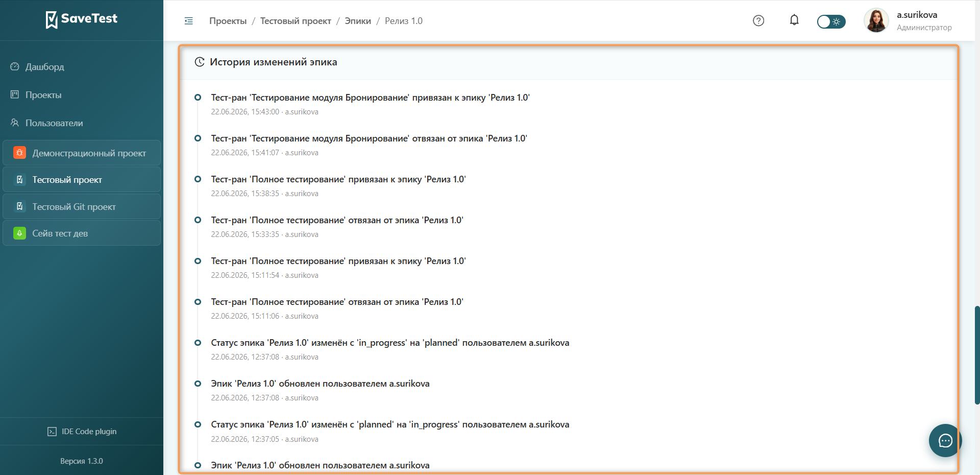The height and width of the screenshot is (475, 980).
Task: Click the user avatar picture
Action: coord(876,20)
